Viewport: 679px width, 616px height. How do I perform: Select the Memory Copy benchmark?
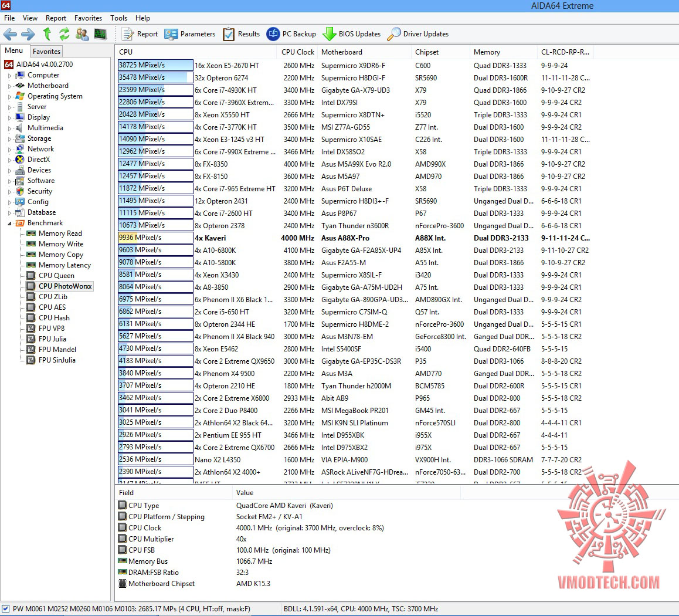click(x=60, y=255)
